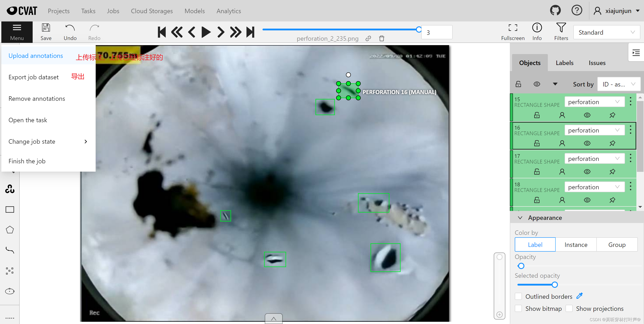The width and height of the screenshot is (644, 324).
Task: Collapse the objects sidebar panel icon
Action: tap(636, 53)
